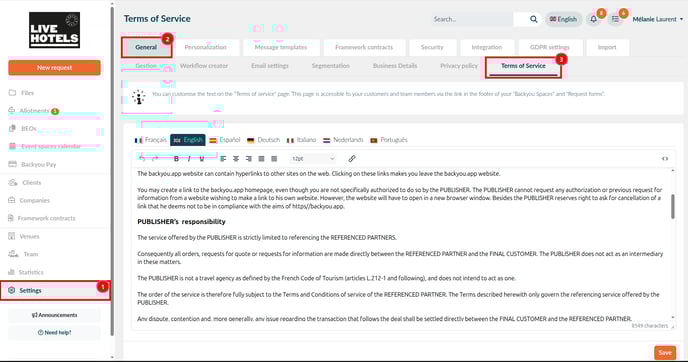Open the GDPR settings tab
Image resolution: width=688 pixels, height=362 pixels.
(550, 47)
